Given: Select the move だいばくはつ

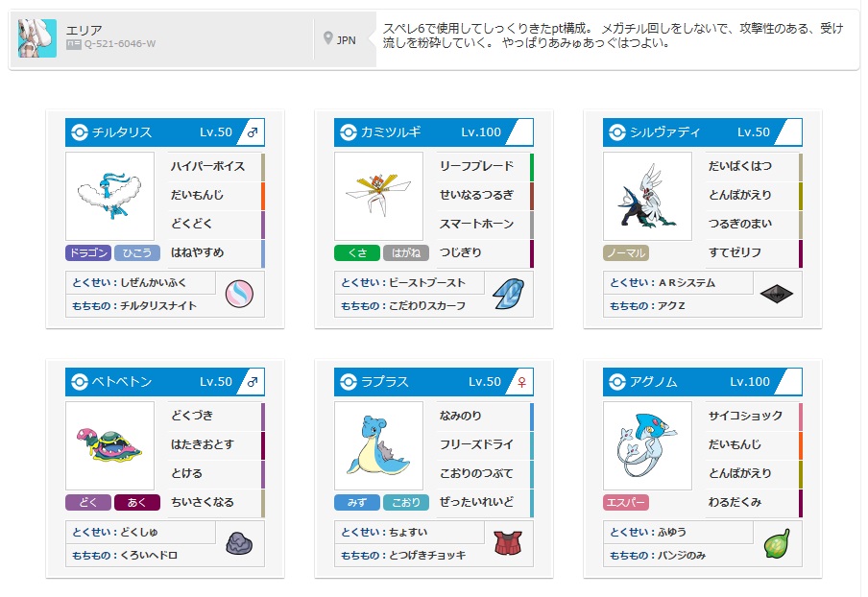Looking at the screenshot, I should 754,167.
